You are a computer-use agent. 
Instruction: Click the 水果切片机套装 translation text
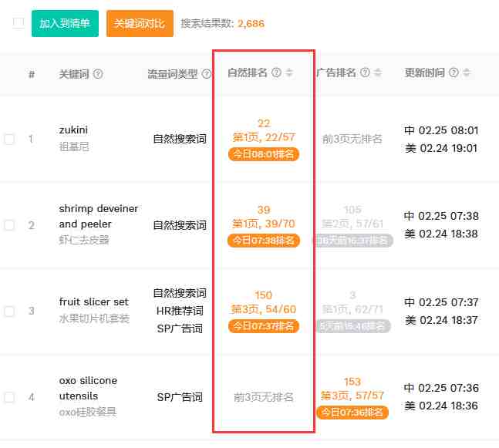click(x=94, y=318)
